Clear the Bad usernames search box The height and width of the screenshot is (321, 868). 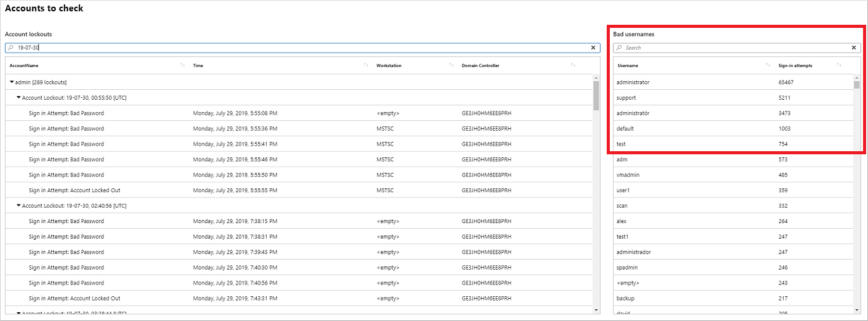[x=854, y=48]
